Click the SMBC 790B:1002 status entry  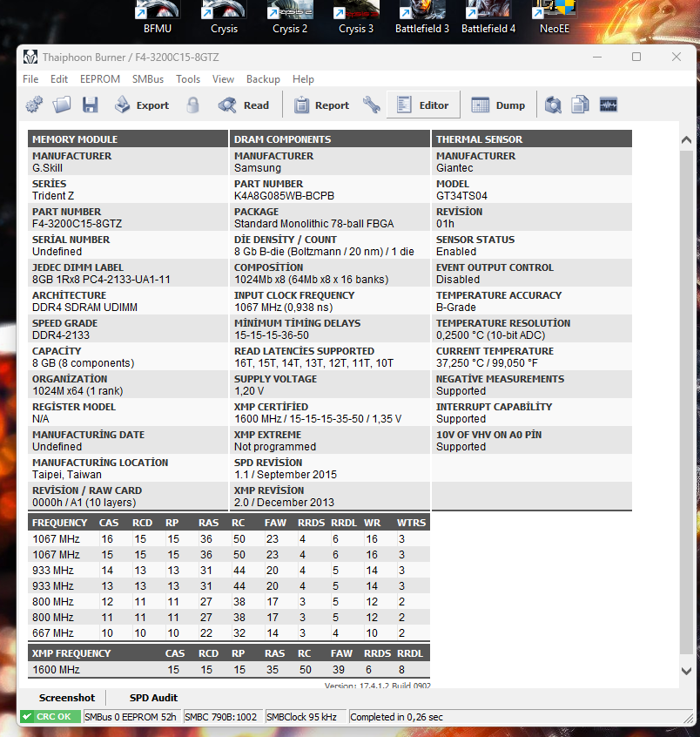pos(221,717)
